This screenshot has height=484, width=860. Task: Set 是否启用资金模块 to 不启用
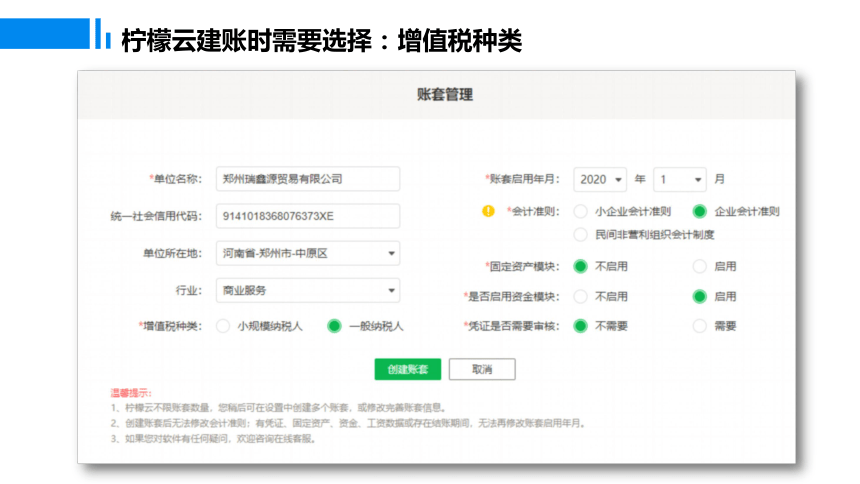click(x=580, y=296)
